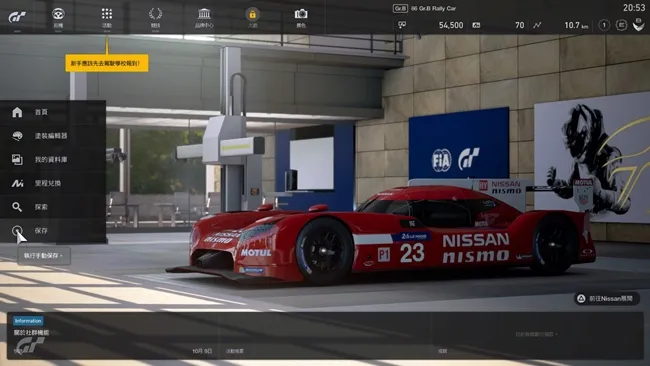The image size is (650, 366).
Task: Click the GT logo in information panel
Action: (x=30, y=345)
